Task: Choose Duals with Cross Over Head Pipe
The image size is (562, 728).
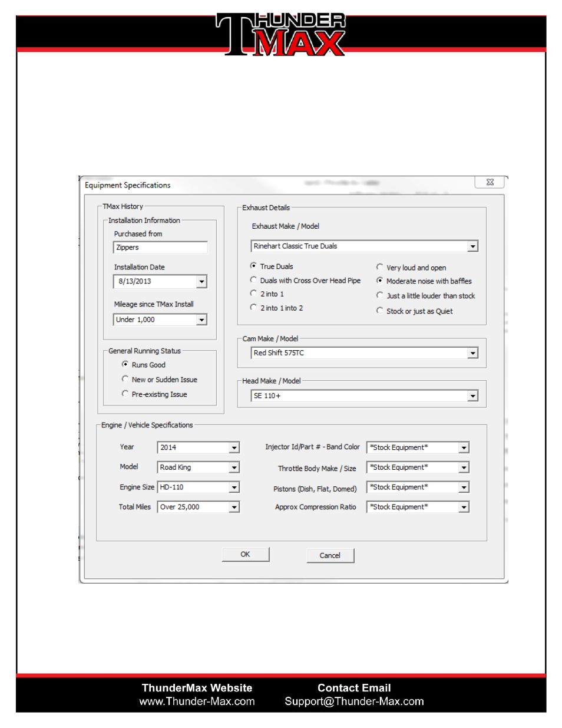Action: point(253,280)
